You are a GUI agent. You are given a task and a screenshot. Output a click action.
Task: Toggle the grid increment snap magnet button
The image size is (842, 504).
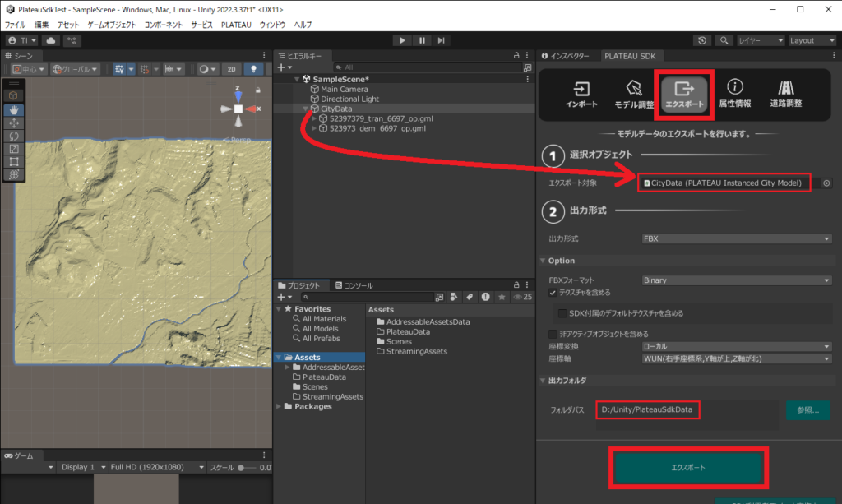coord(144,69)
